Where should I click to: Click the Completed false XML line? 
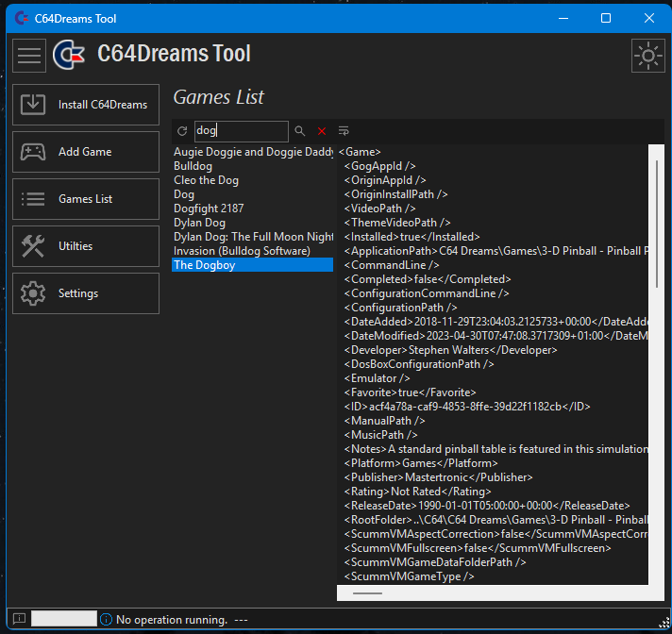[x=428, y=279]
